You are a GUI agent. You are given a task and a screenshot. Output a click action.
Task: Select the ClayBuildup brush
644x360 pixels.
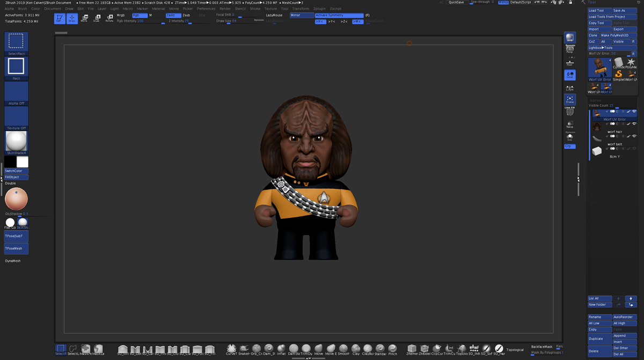368,350
